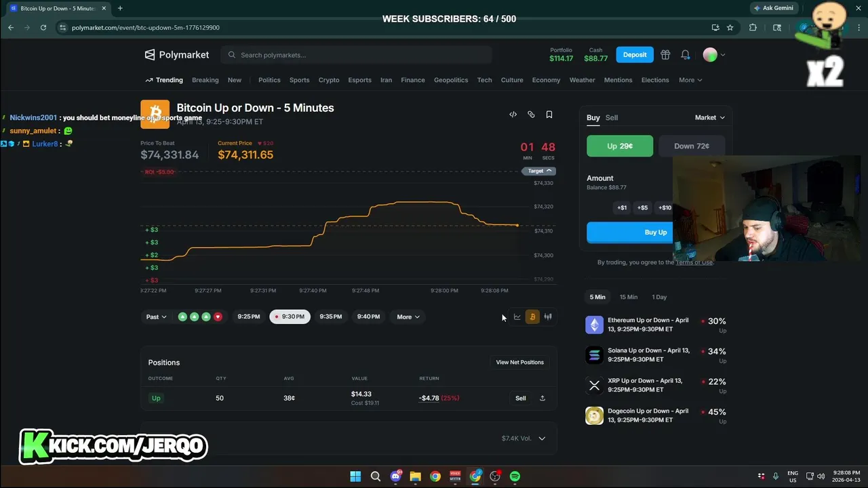Click View Net Positions
Image resolution: width=868 pixels, height=488 pixels.
[520, 362]
